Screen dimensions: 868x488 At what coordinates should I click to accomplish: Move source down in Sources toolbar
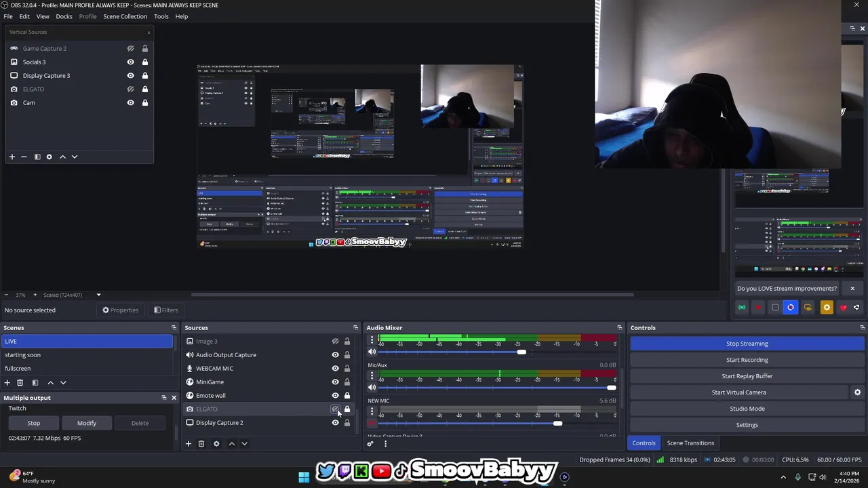coord(244,444)
